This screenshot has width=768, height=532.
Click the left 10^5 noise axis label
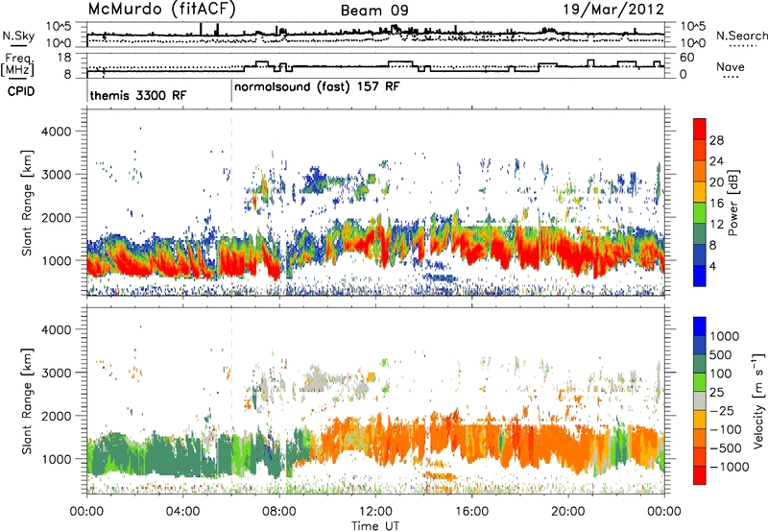click(59, 26)
